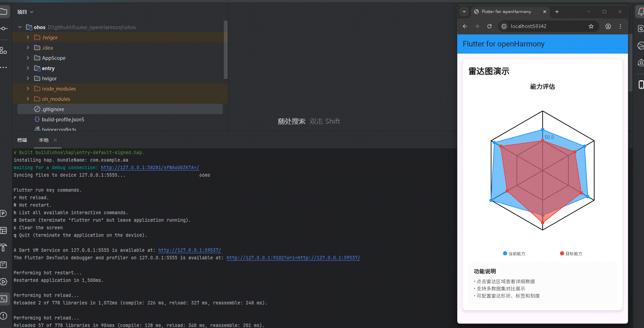Close the Flutter for openHarmony browser tab
Viewport: 644px width, 328px height.
click(545, 12)
